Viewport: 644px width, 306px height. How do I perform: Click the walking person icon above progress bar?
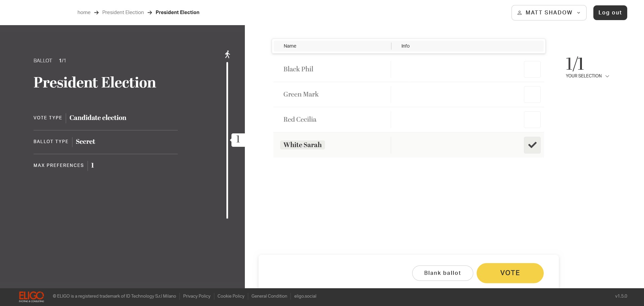coord(227,54)
